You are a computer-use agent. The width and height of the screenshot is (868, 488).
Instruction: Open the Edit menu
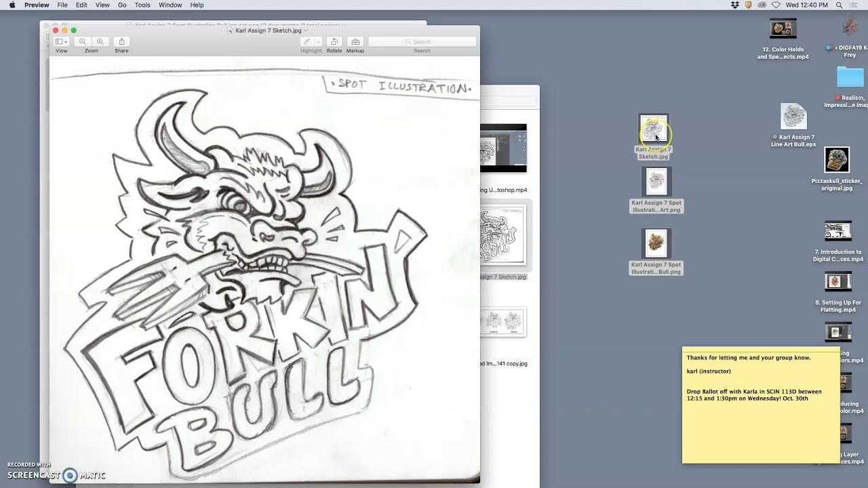tap(81, 5)
